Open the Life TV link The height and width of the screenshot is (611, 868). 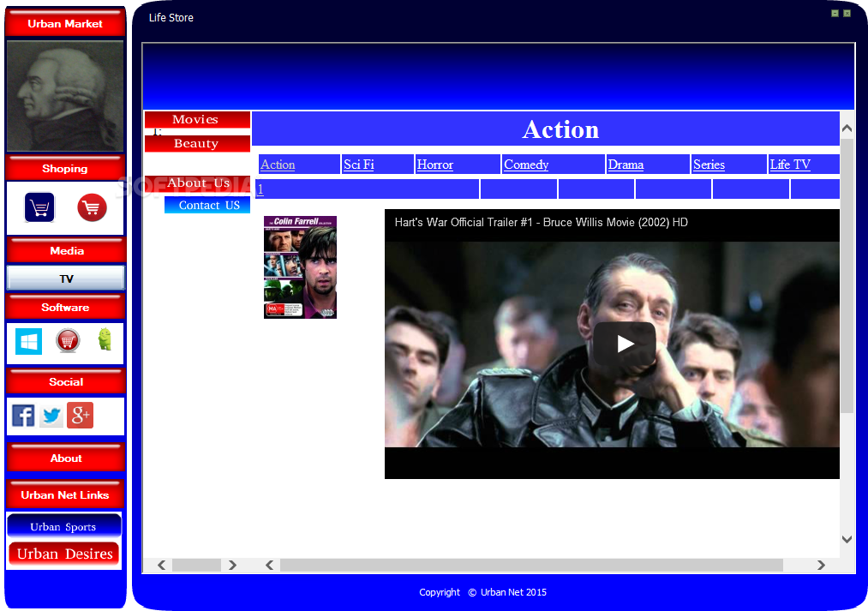790,165
